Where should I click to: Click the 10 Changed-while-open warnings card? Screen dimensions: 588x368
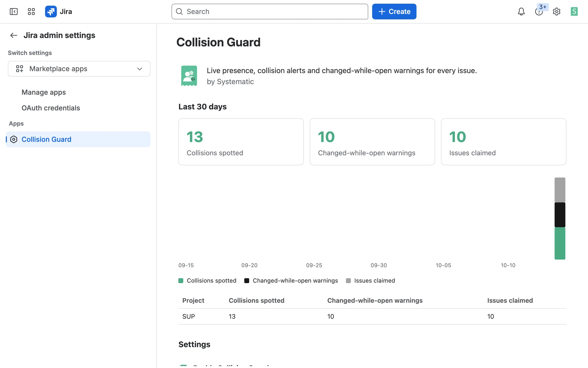point(372,142)
